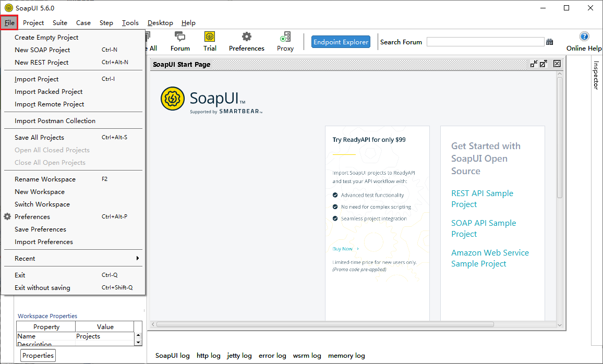This screenshot has height=364, width=603.
Task: Click properties table scroll-down arrow
Action: click(x=138, y=343)
